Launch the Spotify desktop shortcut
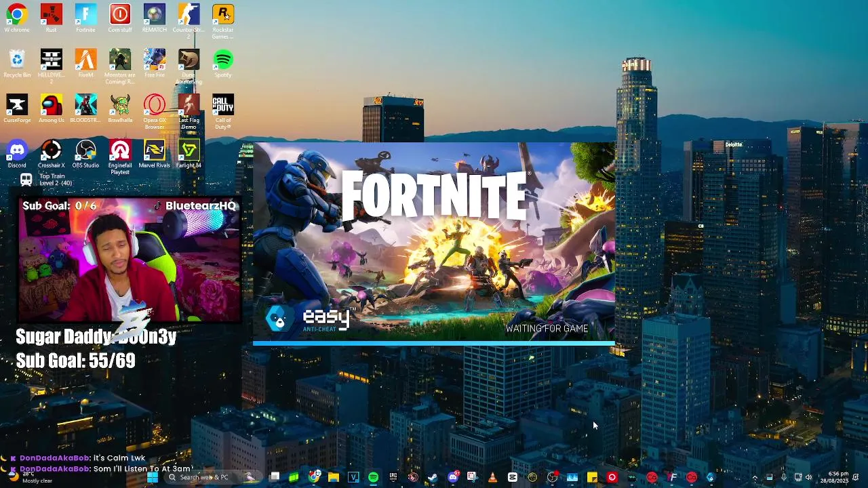 223,63
